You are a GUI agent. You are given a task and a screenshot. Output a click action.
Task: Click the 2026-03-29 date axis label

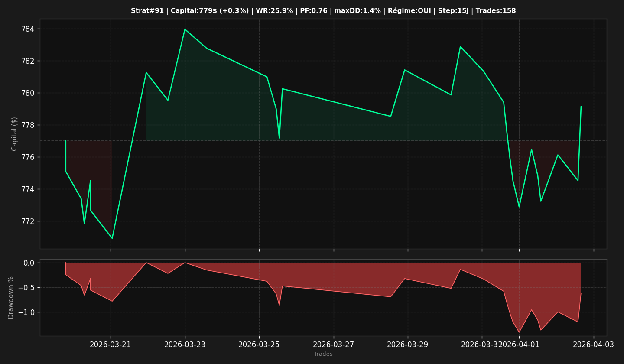pyautogui.click(x=408, y=344)
